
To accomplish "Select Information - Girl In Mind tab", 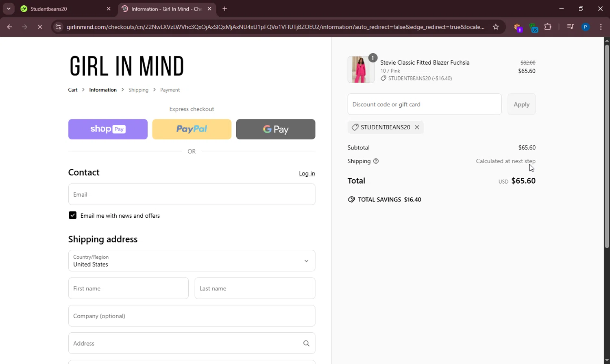I will coord(167,9).
